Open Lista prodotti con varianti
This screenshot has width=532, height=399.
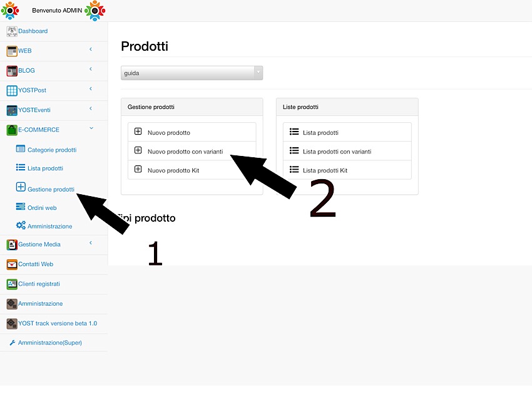point(337,152)
